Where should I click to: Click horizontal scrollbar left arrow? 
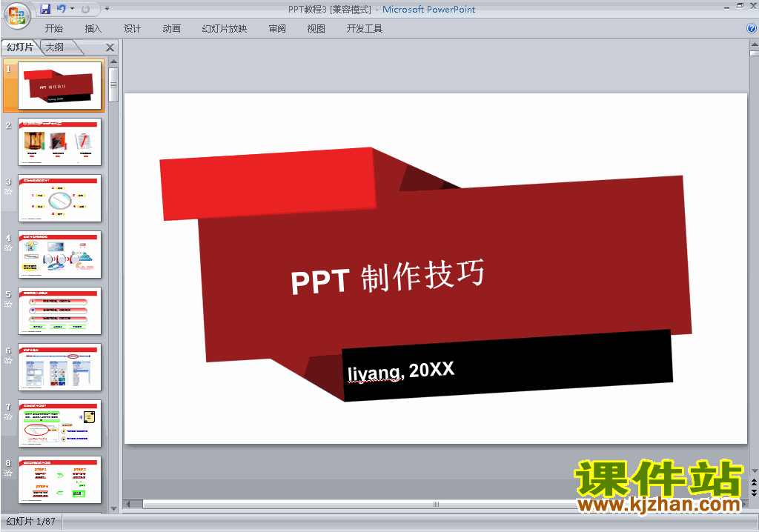(128, 504)
